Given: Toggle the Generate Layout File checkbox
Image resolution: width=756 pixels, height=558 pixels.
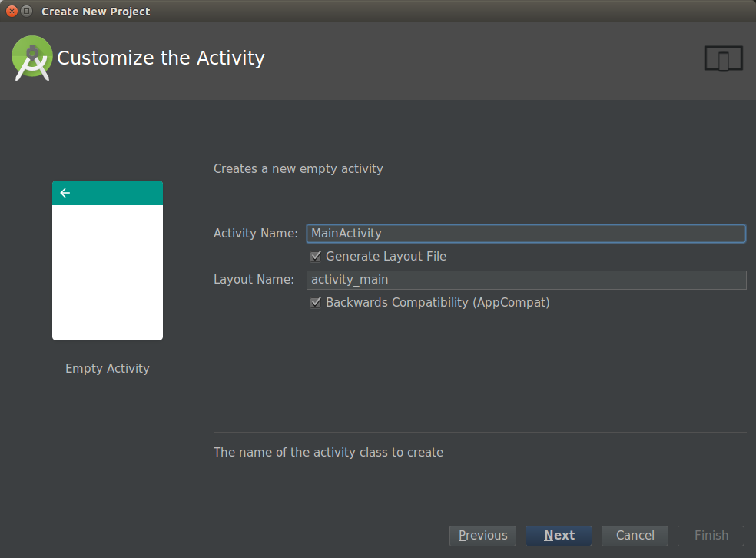Looking at the screenshot, I should (316, 257).
